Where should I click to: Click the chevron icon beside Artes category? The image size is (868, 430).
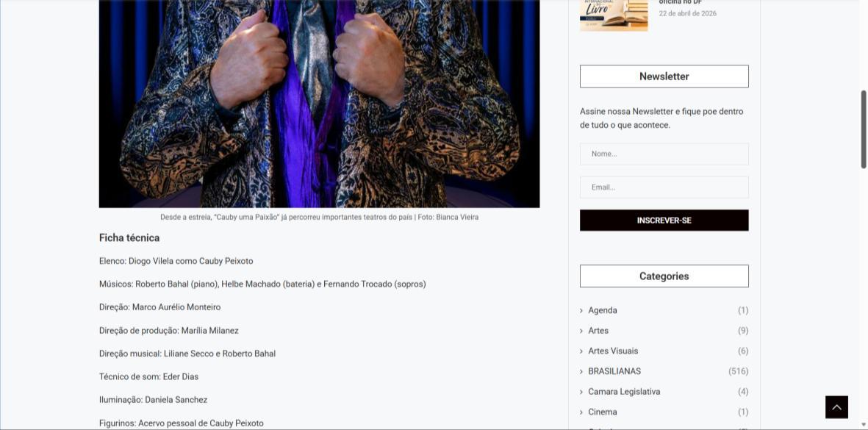pos(581,331)
